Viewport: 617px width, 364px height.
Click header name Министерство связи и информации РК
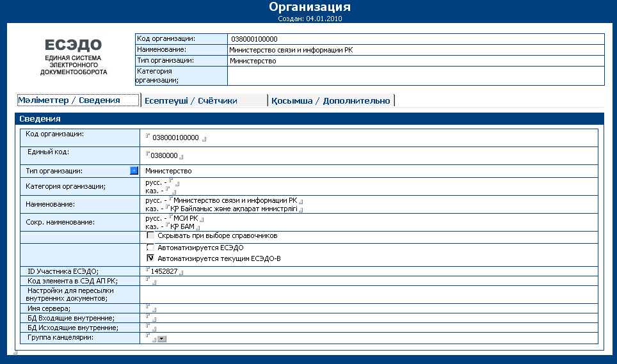[x=291, y=50]
